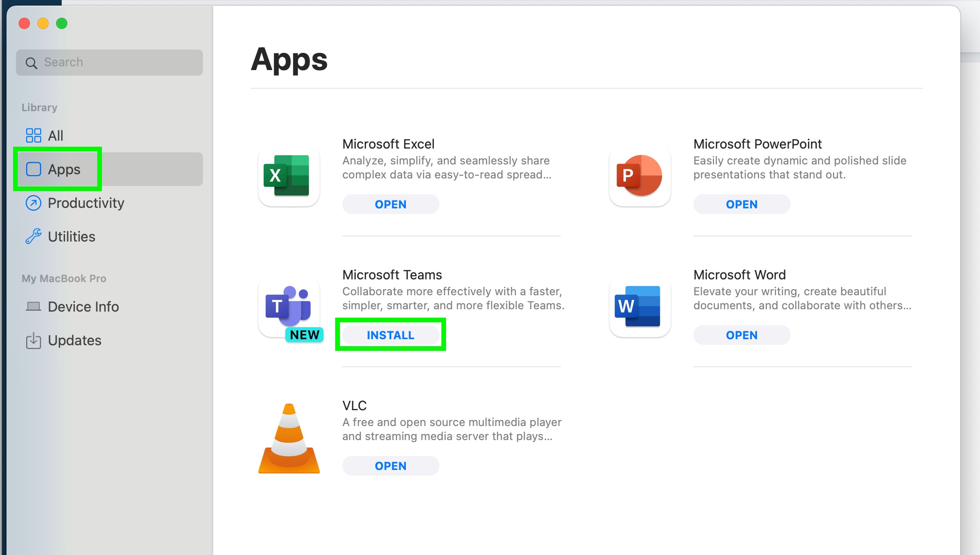980x555 pixels.
Task: Click the Device Info laptop icon
Action: (x=33, y=306)
